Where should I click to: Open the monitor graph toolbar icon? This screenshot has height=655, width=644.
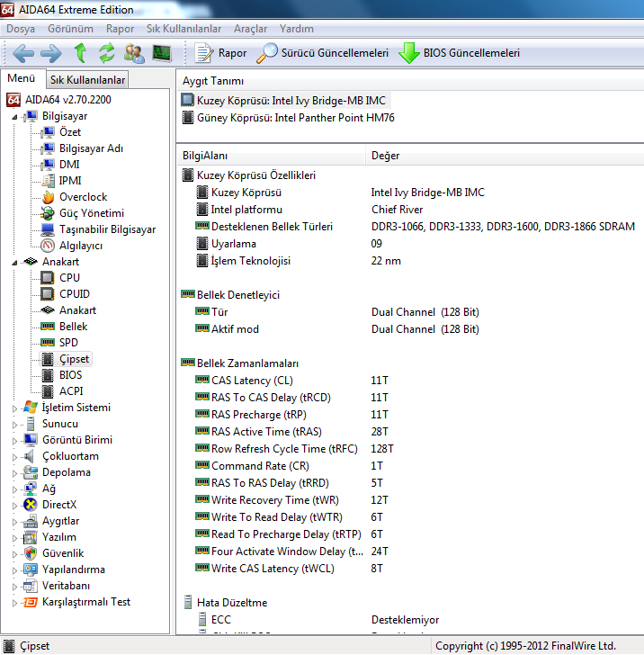click(162, 53)
